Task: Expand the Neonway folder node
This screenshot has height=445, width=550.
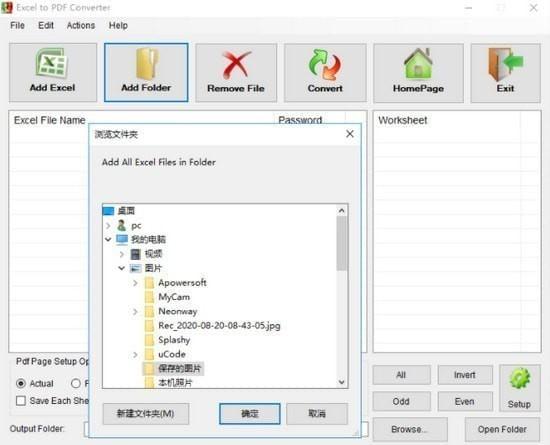Action: tap(135, 311)
